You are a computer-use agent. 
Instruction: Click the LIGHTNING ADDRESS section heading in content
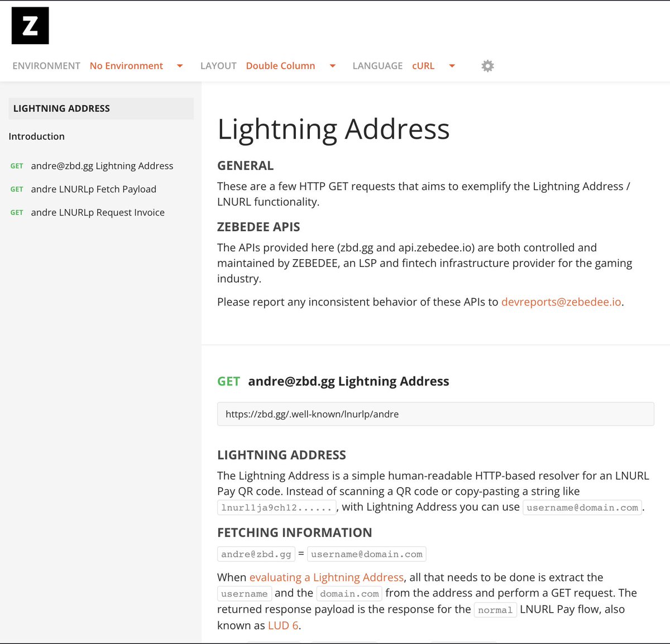281,455
